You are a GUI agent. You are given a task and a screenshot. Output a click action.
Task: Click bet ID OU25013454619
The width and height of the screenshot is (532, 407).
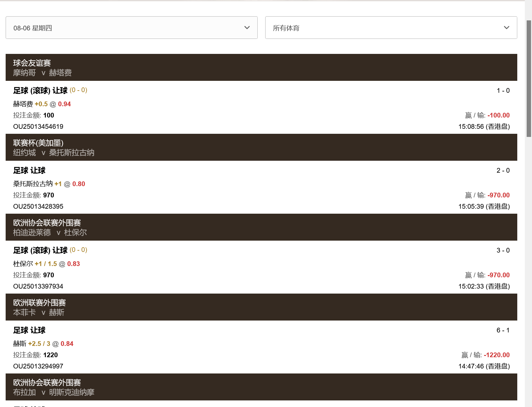38,127
